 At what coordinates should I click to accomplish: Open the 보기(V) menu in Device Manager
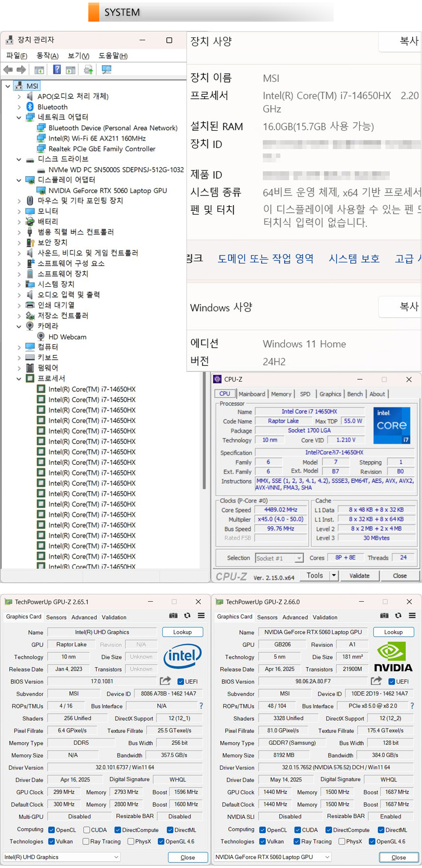pyautogui.click(x=79, y=56)
